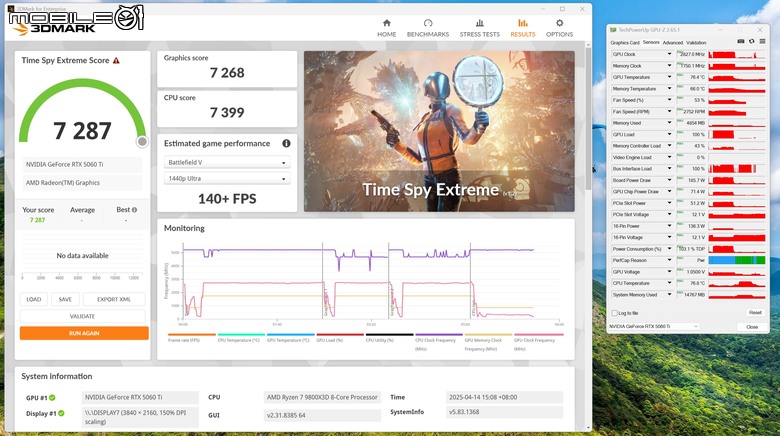Click the EXPORT XML button
Image resolution: width=780 pixels, height=436 pixels.
[114, 300]
